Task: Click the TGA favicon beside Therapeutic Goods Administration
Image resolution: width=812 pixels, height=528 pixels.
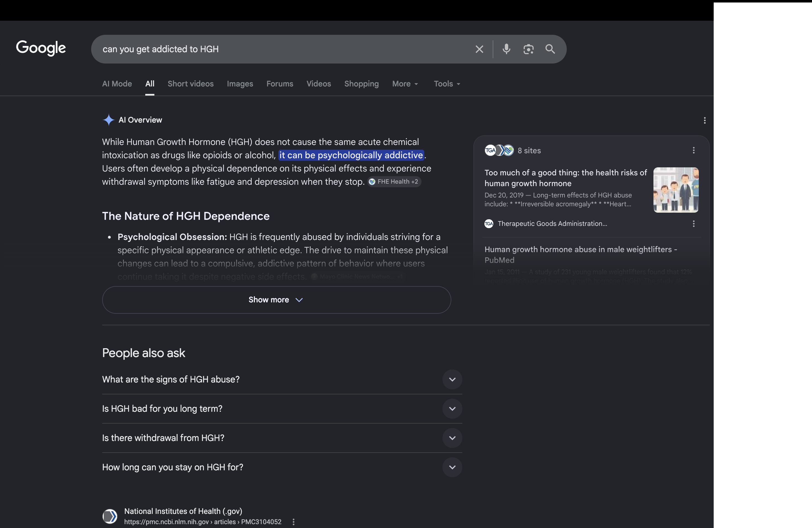Action: (489, 224)
